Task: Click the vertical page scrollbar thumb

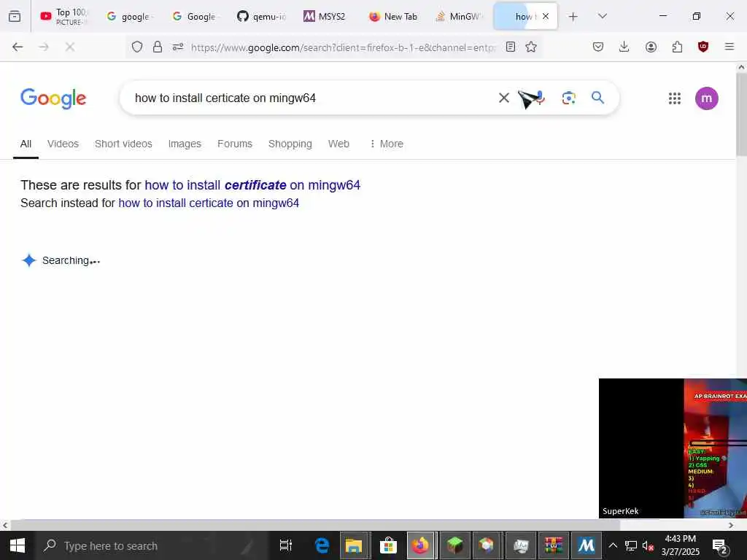Action: point(741,114)
